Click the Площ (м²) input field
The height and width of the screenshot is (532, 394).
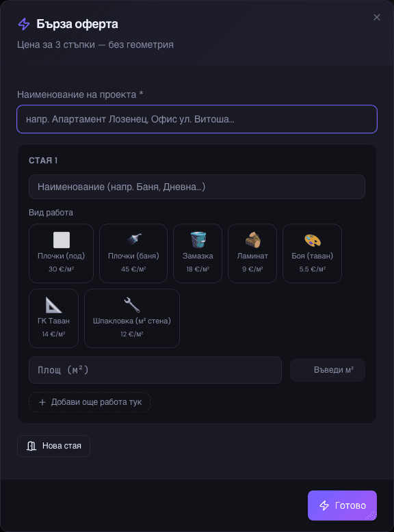[155, 370]
